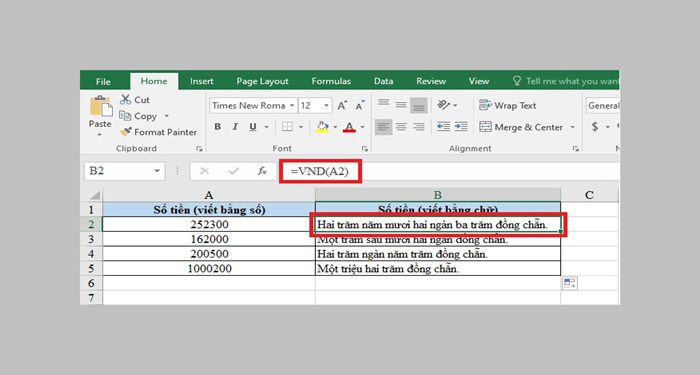Apply cell borders with the Borders icon
The width and height of the screenshot is (700, 375).
point(288,127)
